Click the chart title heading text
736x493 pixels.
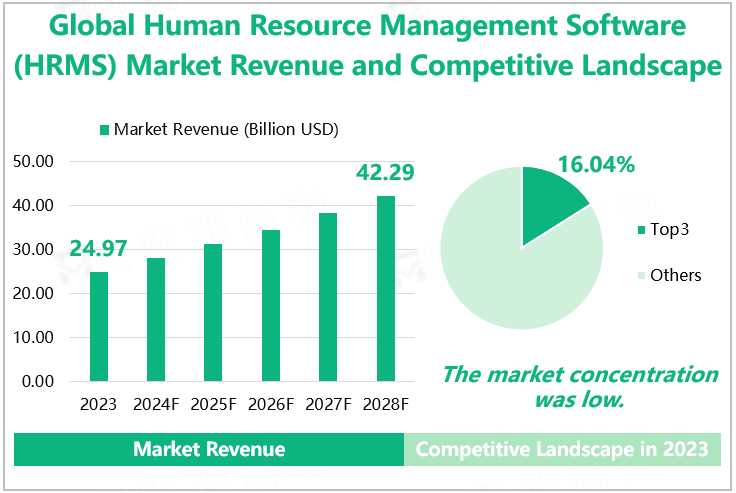pyautogui.click(x=368, y=46)
